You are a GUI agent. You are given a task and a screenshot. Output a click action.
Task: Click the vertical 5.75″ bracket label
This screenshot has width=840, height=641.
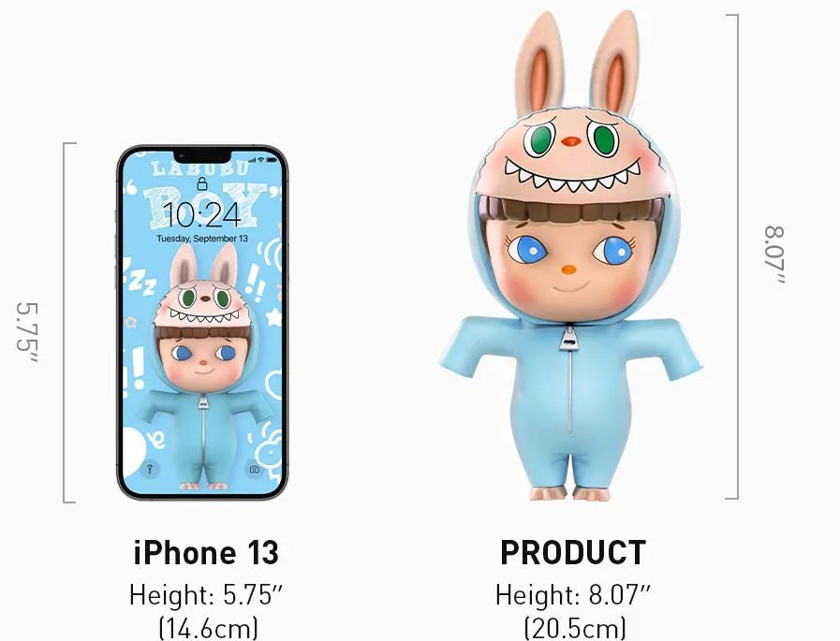point(27,332)
